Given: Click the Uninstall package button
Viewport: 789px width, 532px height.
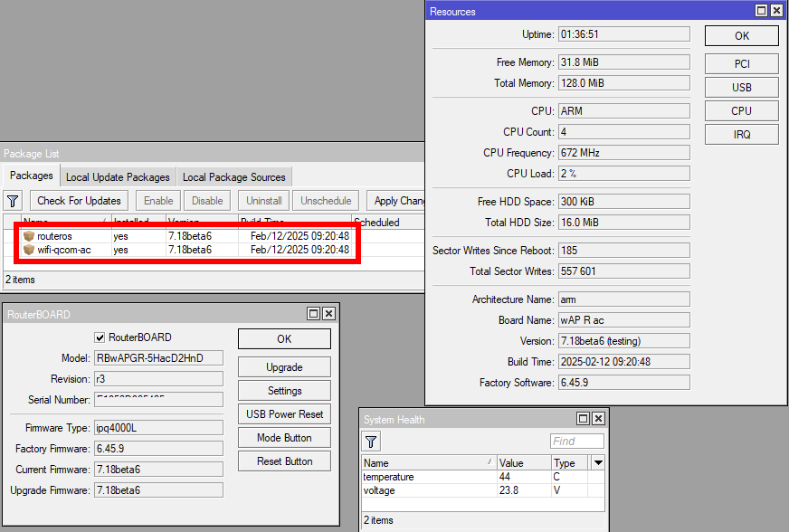Looking at the screenshot, I should tap(264, 201).
